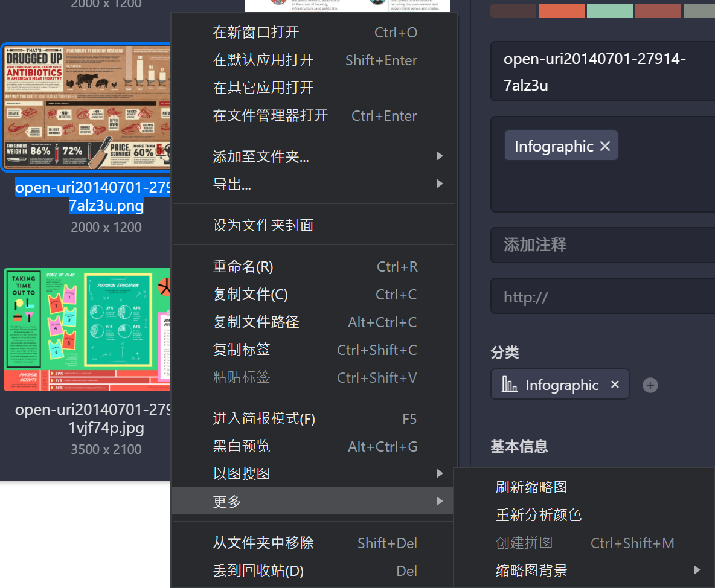
Task: Add a category with the plus icon
Action: pyautogui.click(x=650, y=385)
